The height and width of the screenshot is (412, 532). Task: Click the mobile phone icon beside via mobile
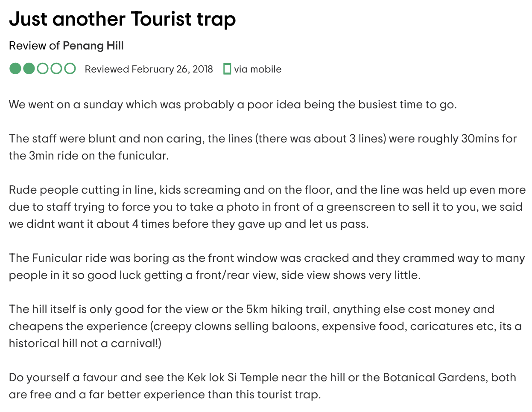(x=227, y=69)
